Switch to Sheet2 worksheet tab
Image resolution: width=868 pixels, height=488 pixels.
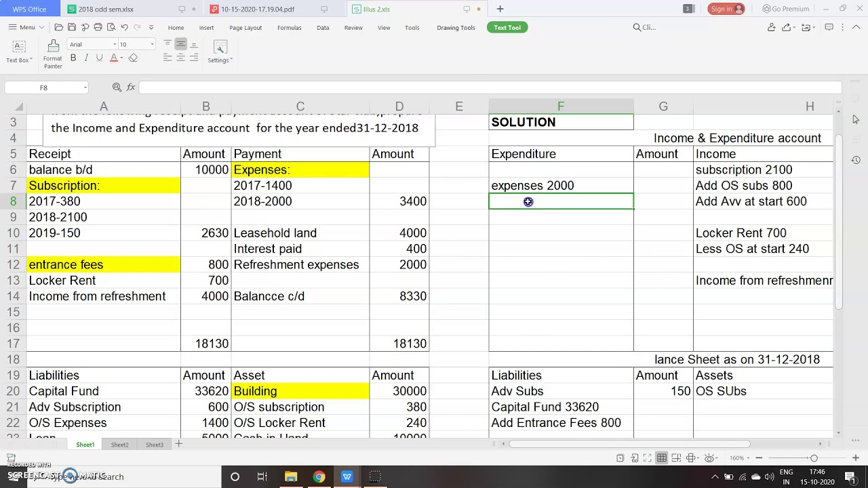coord(119,445)
